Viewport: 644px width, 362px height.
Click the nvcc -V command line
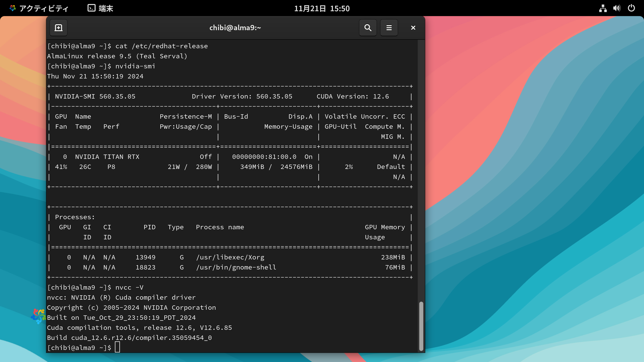coord(129,287)
